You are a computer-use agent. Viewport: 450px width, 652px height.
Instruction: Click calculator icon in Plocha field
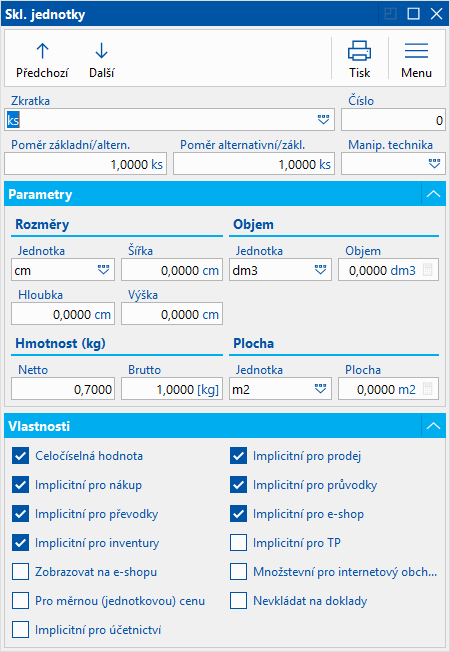click(x=428, y=389)
